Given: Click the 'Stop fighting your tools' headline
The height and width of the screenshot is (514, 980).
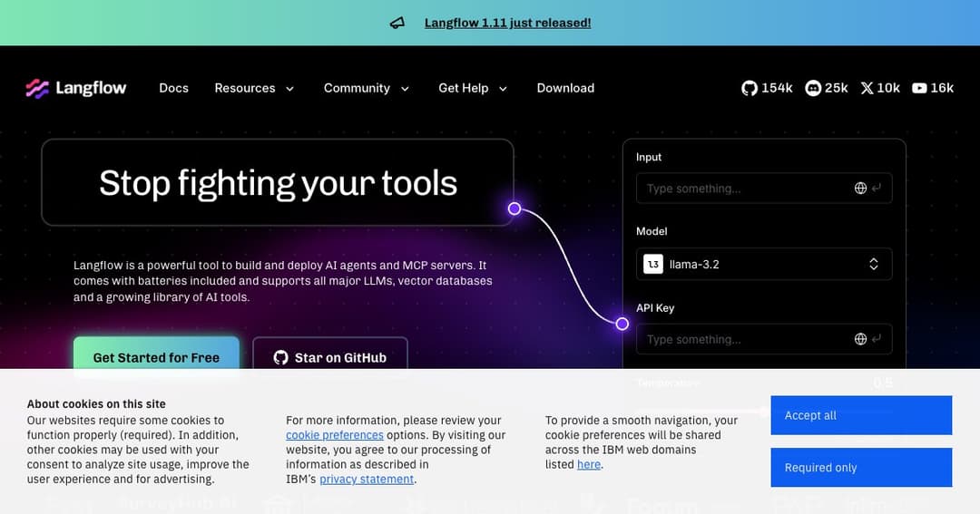Looking at the screenshot, I should [279, 183].
